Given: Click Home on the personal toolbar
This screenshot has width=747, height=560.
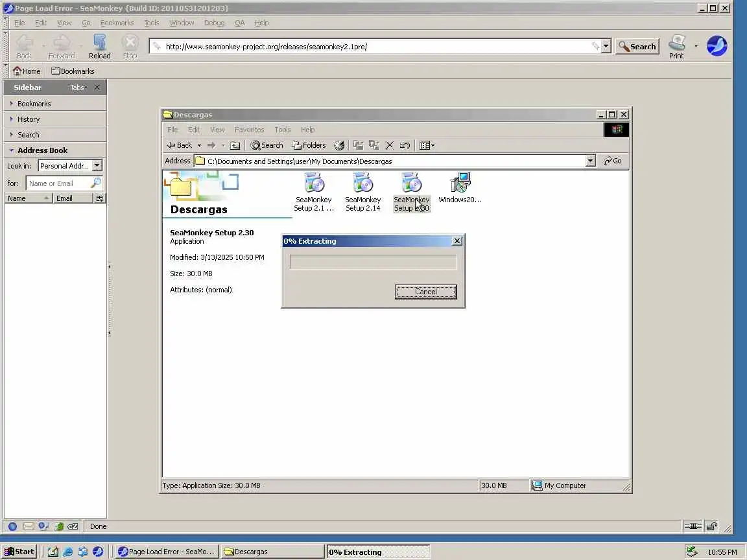Looking at the screenshot, I should [x=27, y=71].
